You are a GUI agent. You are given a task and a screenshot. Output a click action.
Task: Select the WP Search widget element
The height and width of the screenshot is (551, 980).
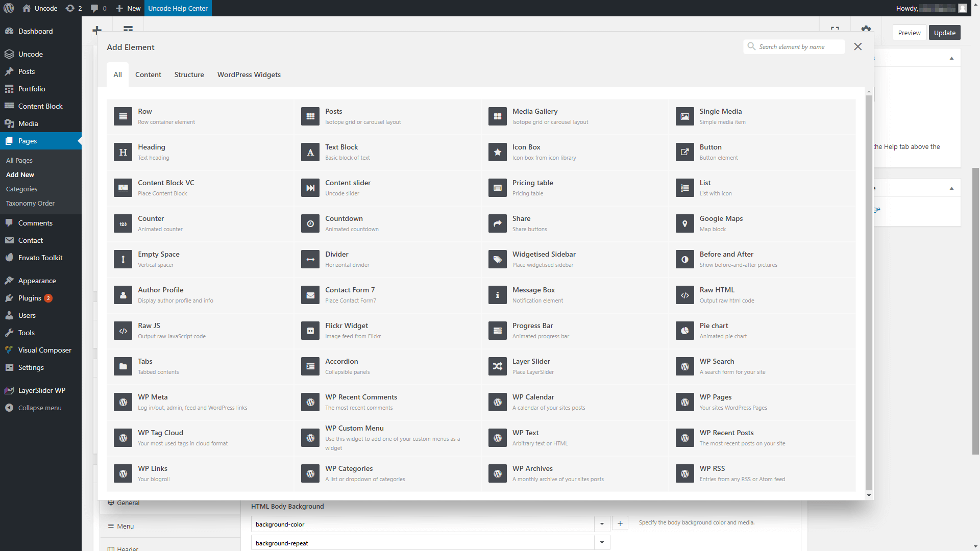pos(763,366)
